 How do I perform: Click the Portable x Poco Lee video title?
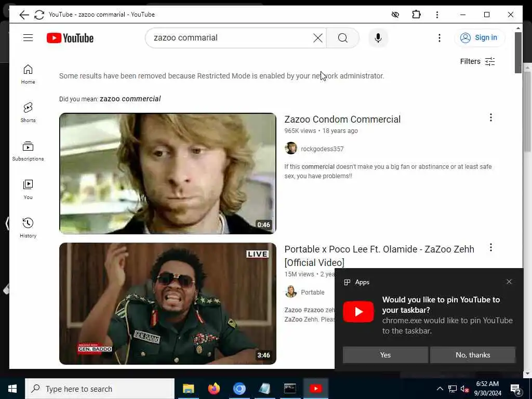[379, 256]
